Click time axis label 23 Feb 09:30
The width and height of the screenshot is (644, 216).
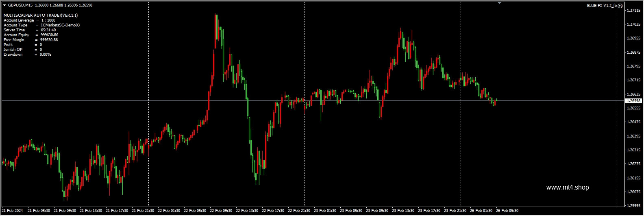[x=377, y=211]
